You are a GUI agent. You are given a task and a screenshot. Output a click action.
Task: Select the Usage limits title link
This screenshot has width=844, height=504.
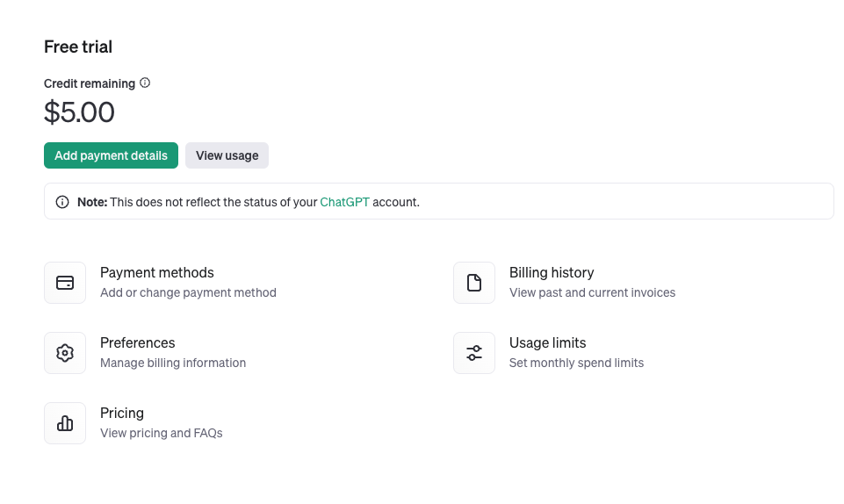point(547,343)
